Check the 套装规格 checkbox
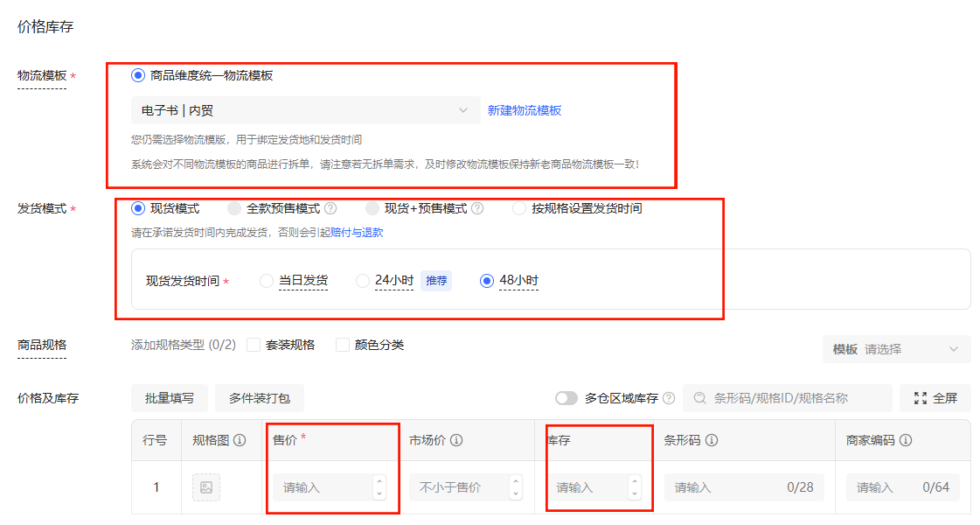 pos(254,345)
